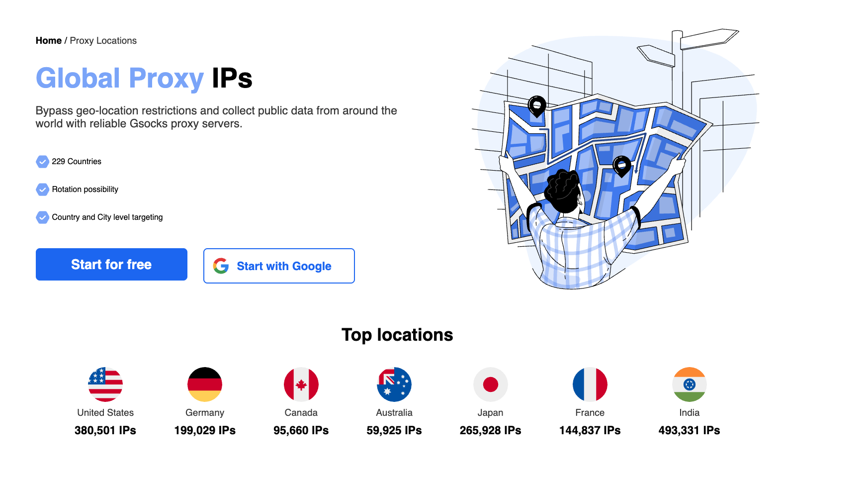Viewport: 868px width, 477px height.
Task: Select the India flag icon
Action: [x=690, y=384]
